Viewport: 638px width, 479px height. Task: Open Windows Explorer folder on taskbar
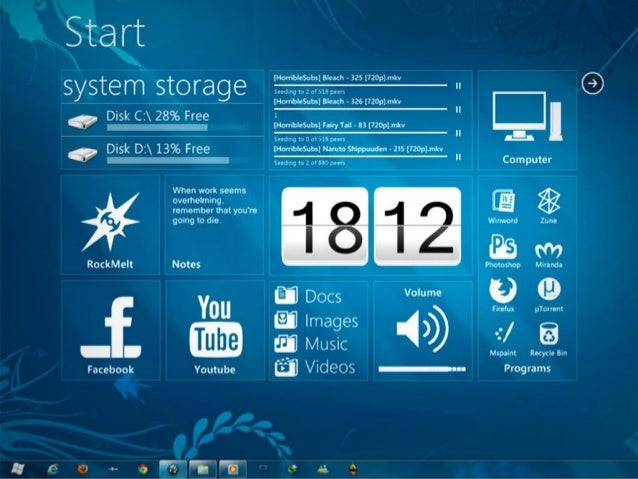pyautogui.click(x=203, y=469)
